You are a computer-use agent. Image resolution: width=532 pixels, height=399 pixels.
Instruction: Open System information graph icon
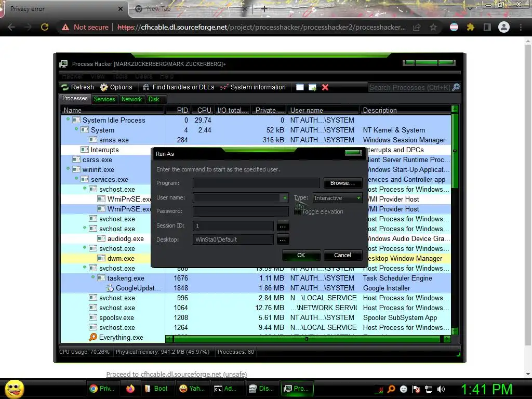click(224, 87)
